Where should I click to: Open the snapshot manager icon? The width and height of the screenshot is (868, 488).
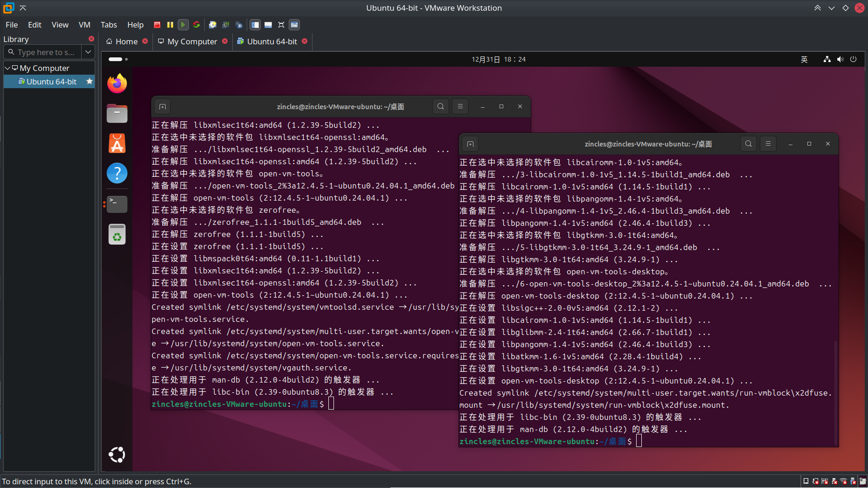pyautogui.click(x=239, y=25)
